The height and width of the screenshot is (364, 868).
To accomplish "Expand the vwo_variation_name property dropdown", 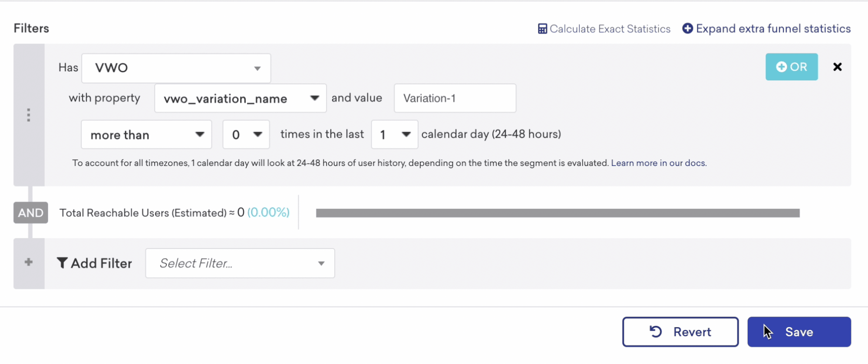I will (240, 99).
